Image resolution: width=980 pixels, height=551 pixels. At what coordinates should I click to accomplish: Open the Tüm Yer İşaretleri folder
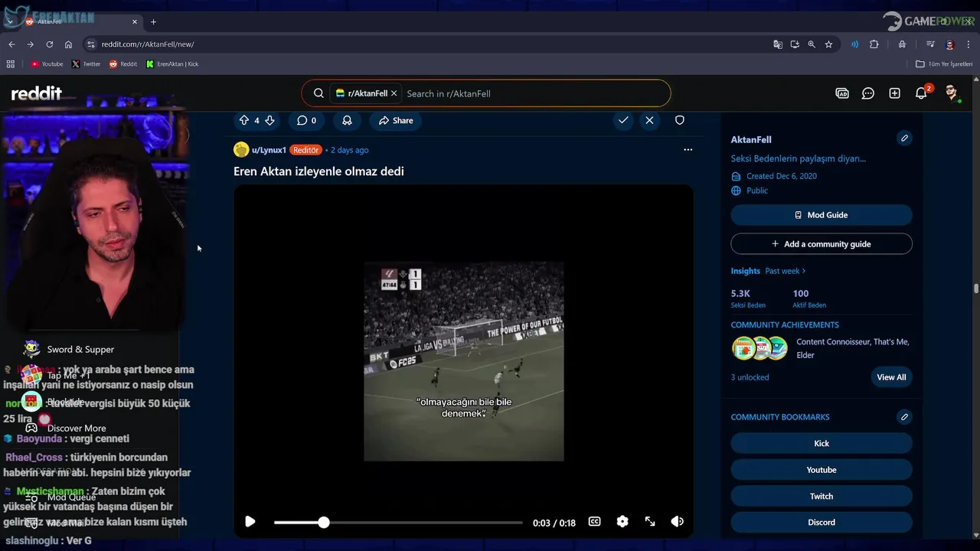click(x=944, y=64)
